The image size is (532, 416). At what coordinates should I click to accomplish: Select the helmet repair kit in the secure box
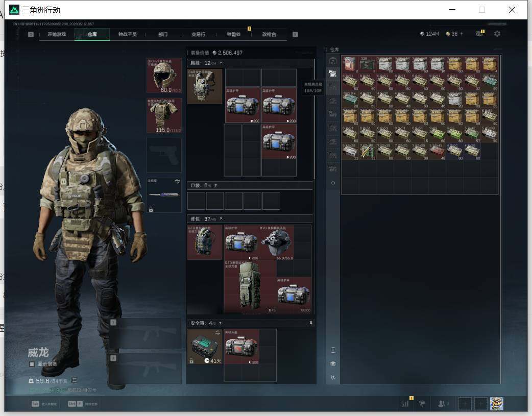(x=241, y=347)
